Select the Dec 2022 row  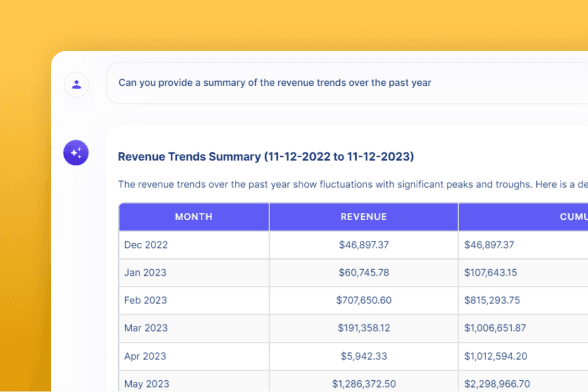pos(353,245)
